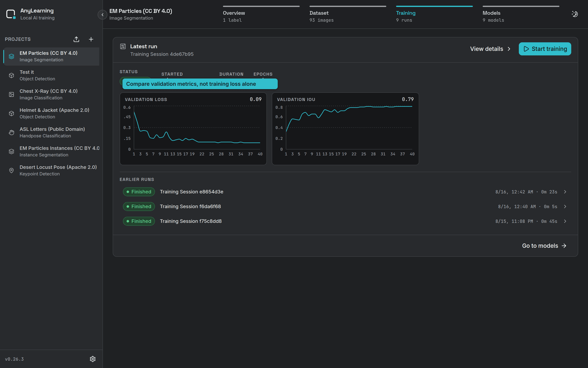Open Training Session f6da6f68 row
588x368 pixels.
pos(345,206)
